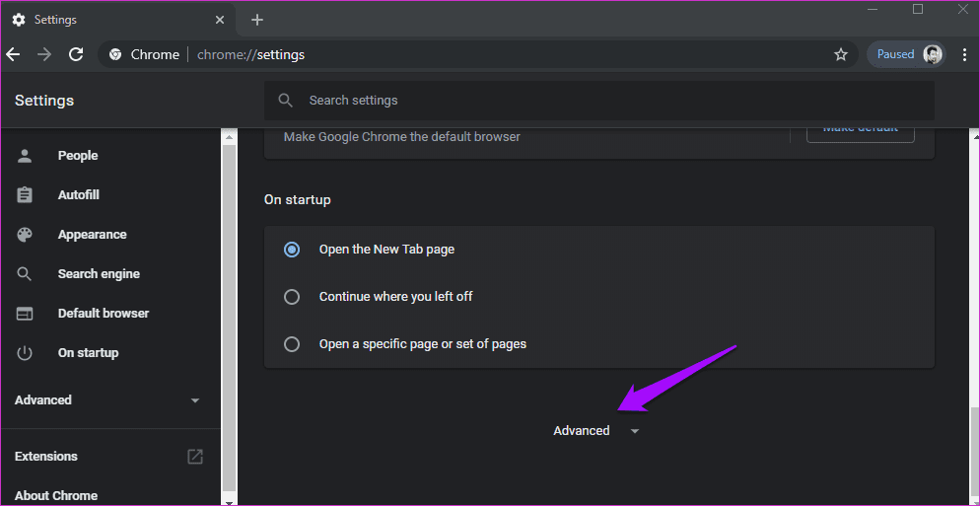Image resolution: width=980 pixels, height=506 pixels.
Task: Click the Autofill clipboard icon
Action: [25, 195]
